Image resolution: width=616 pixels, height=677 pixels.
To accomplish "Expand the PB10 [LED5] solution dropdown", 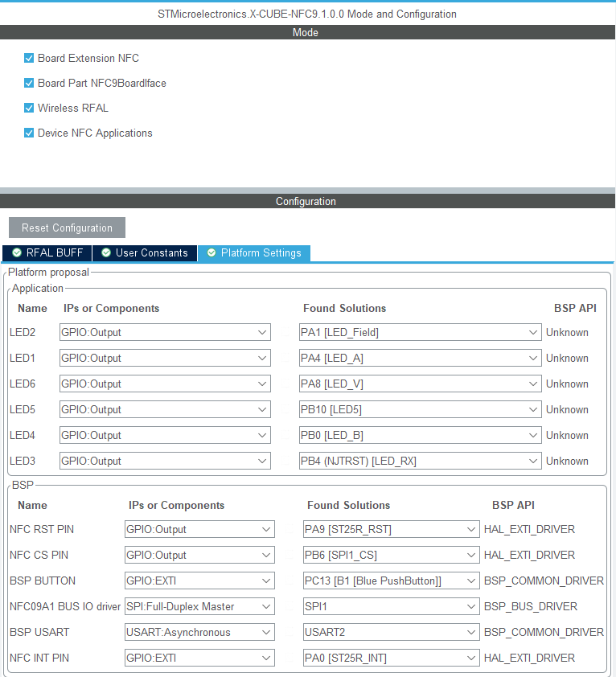I will point(421,409).
